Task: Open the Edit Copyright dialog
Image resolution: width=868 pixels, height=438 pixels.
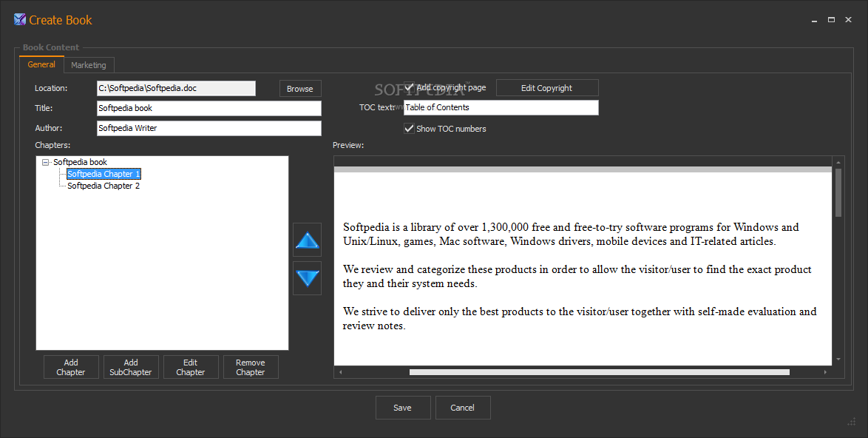Action: 547,88
